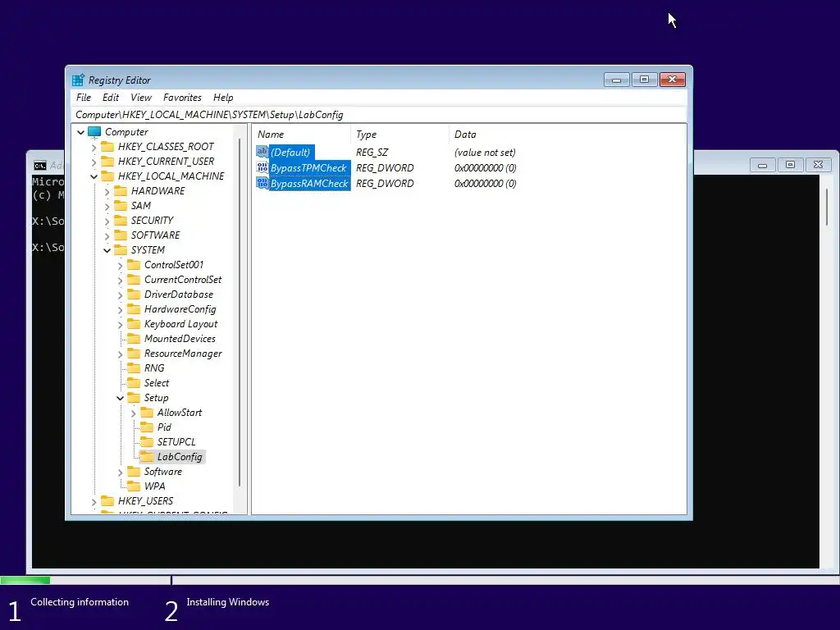Select the WPA key in the tree
The width and height of the screenshot is (840, 630).
click(155, 486)
